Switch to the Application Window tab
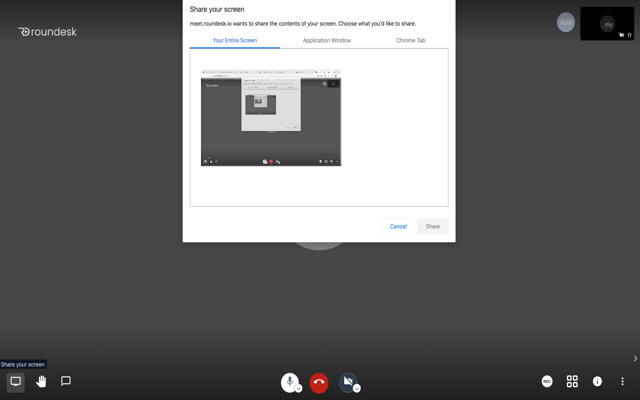The image size is (640, 400). point(327,40)
